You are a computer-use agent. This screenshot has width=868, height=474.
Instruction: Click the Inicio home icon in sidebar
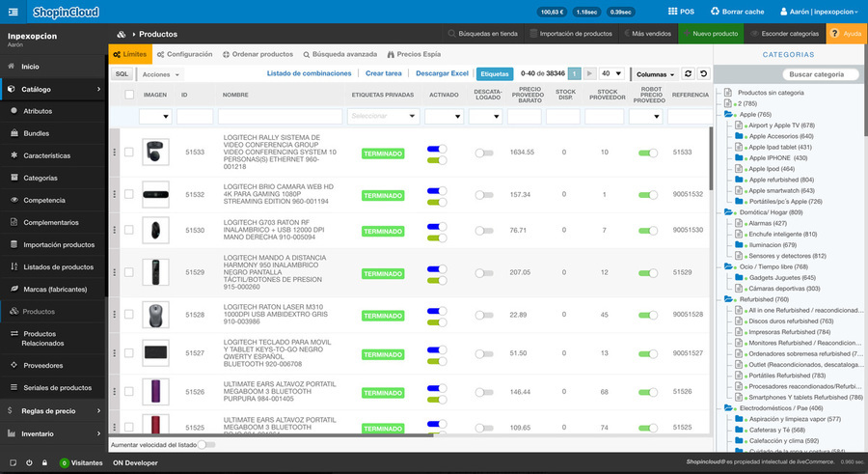tap(12, 66)
